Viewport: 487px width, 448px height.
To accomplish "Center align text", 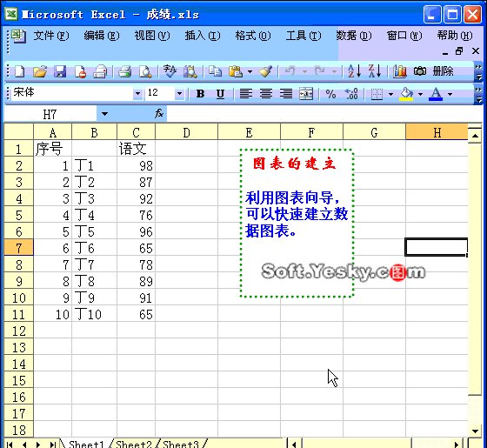I will coord(266,94).
